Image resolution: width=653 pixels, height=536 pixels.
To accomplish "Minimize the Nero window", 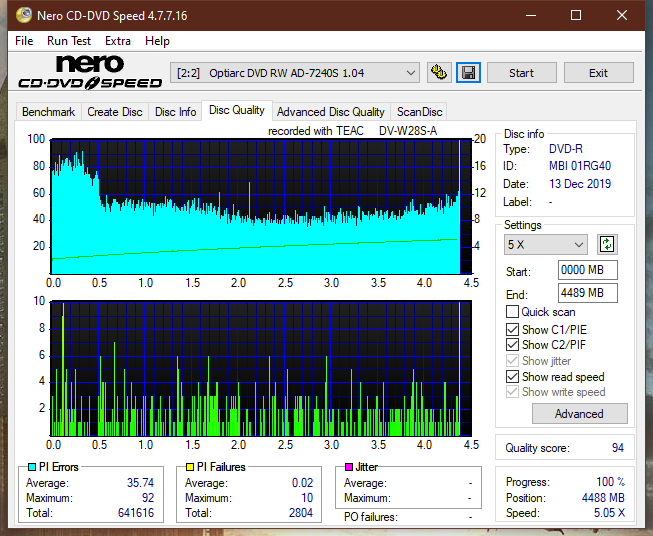I will tap(531, 15).
